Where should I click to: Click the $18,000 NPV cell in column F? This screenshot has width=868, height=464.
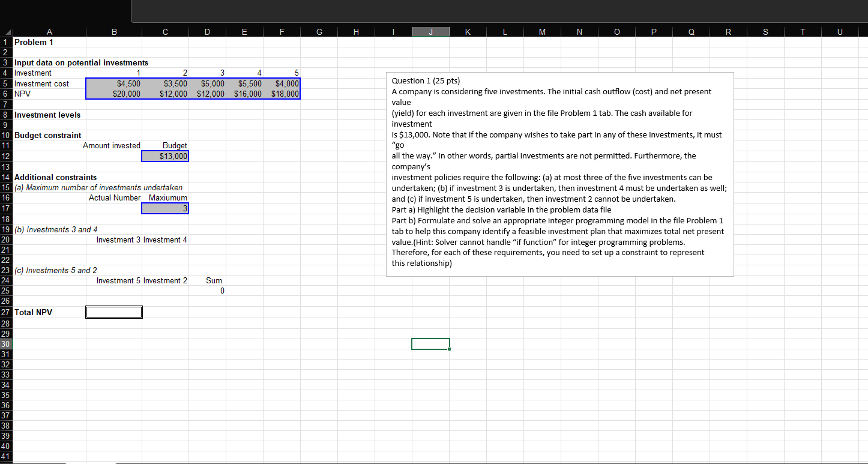click(x=282, y=94)
